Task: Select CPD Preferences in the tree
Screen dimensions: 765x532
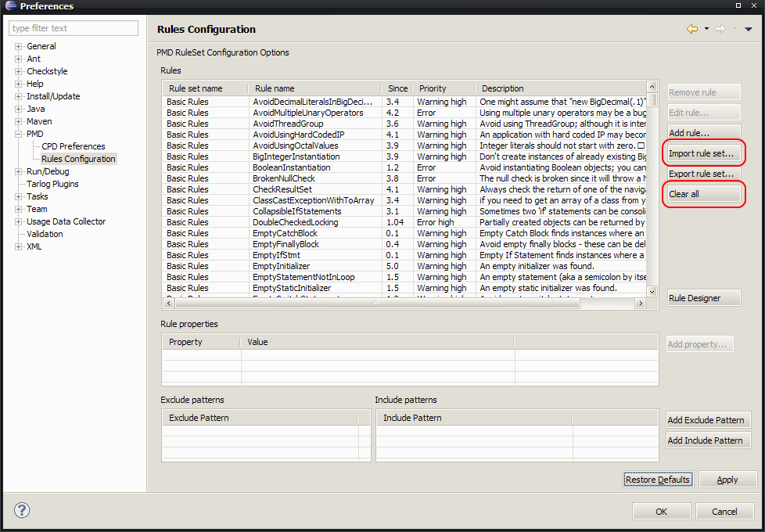Action: pos(73,146)
